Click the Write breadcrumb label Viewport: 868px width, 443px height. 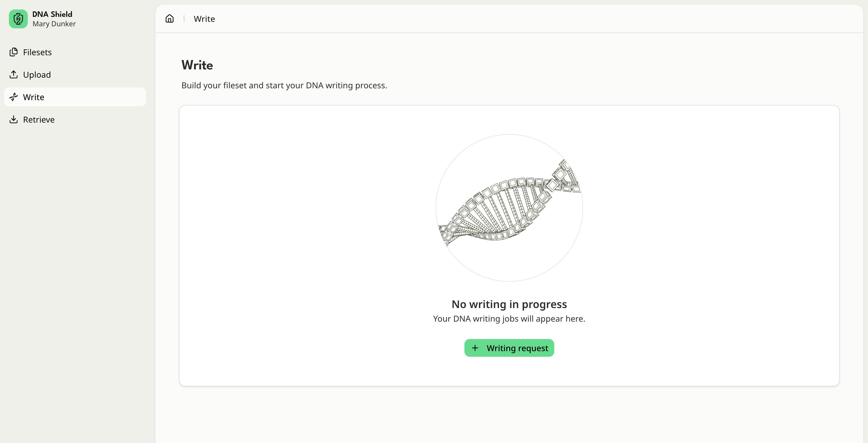(204, 19)
